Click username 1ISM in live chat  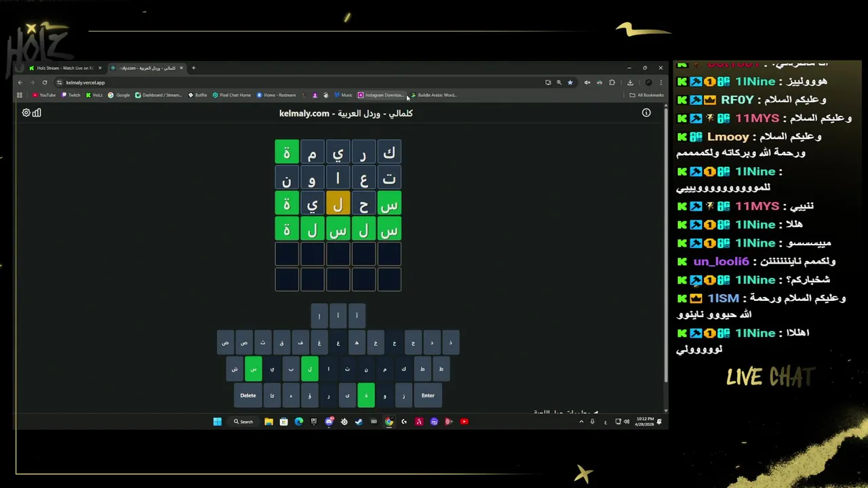723,298
